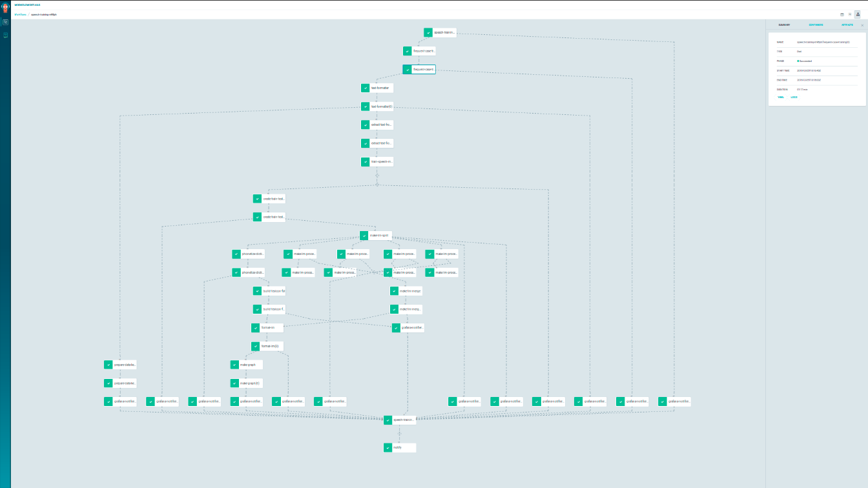Image resolution: width=868 pixels, height=488 pixels.
Task: Switch to the workflow graph view icon
Action: 857,14
